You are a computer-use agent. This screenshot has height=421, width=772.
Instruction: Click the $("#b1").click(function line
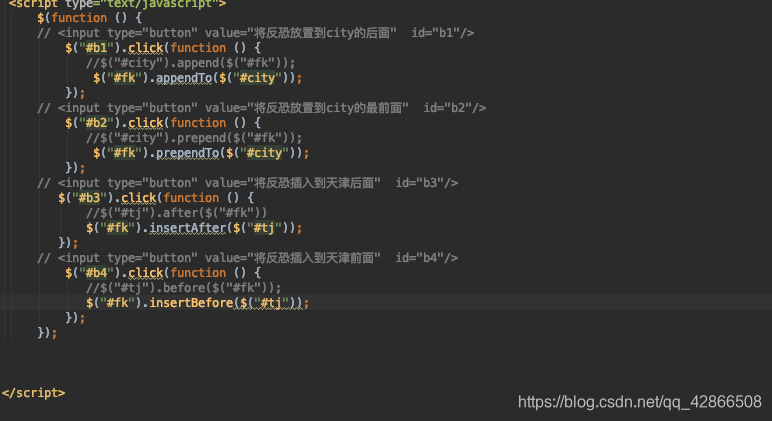pyautogui.click(x=163, y=48)
